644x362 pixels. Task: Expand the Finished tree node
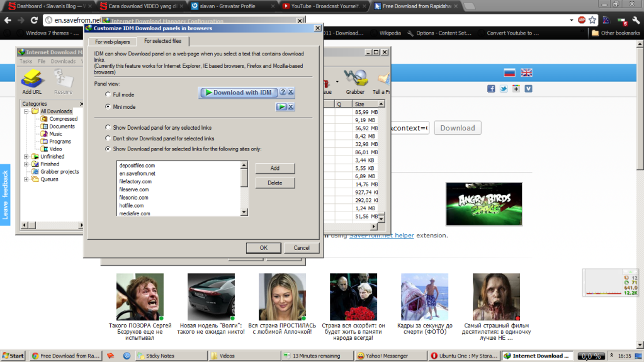pyautogui.click(x=26, y=164)
